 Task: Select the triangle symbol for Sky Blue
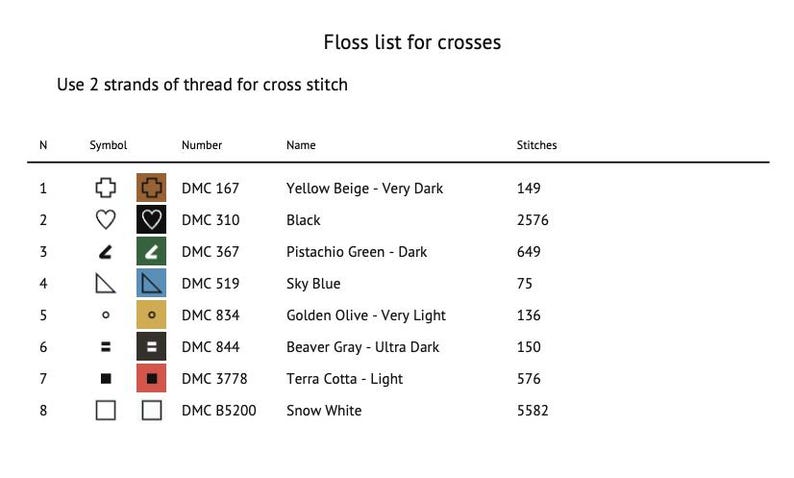click(105, 284)
